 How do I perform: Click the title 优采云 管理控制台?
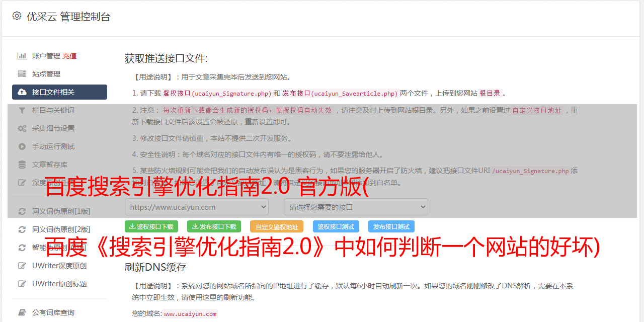[x=68, y=17]
